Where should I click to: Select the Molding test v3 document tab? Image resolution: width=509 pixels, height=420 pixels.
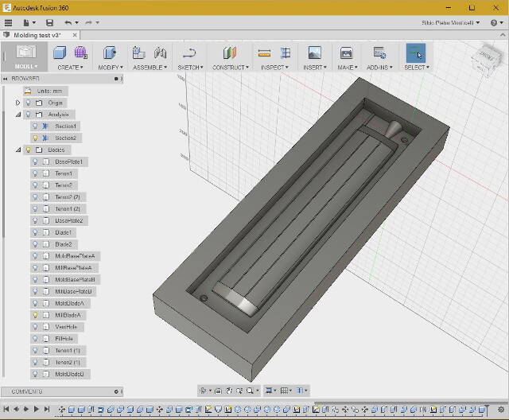37,35
